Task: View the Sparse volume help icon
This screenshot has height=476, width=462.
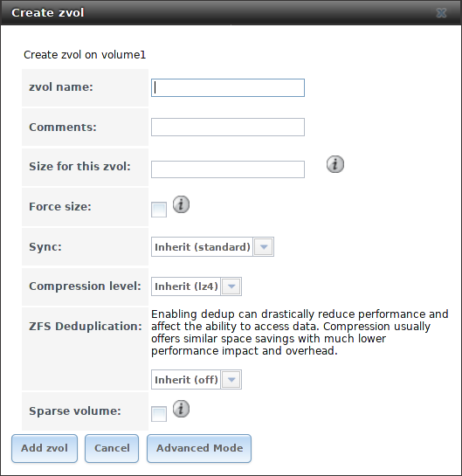Action: [181, 409]
